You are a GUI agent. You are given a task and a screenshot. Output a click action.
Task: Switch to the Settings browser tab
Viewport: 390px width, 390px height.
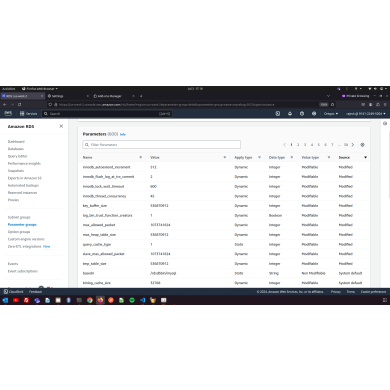tap(57, 96)
